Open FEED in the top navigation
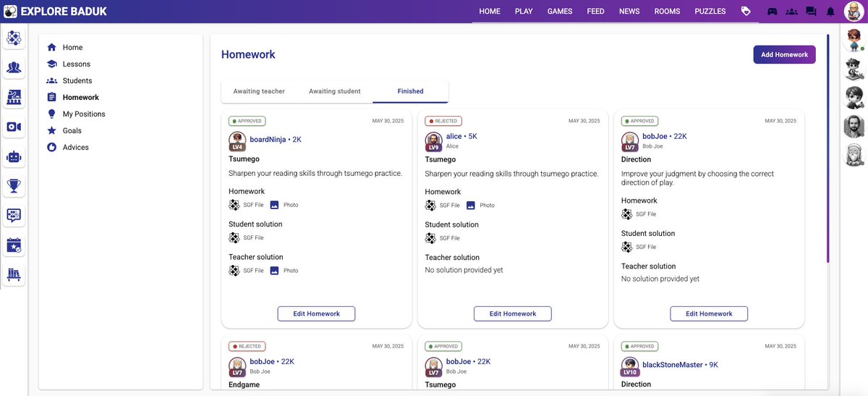This screenshot has height=396, width=868. pyautogui.click(x=595, y=12)
